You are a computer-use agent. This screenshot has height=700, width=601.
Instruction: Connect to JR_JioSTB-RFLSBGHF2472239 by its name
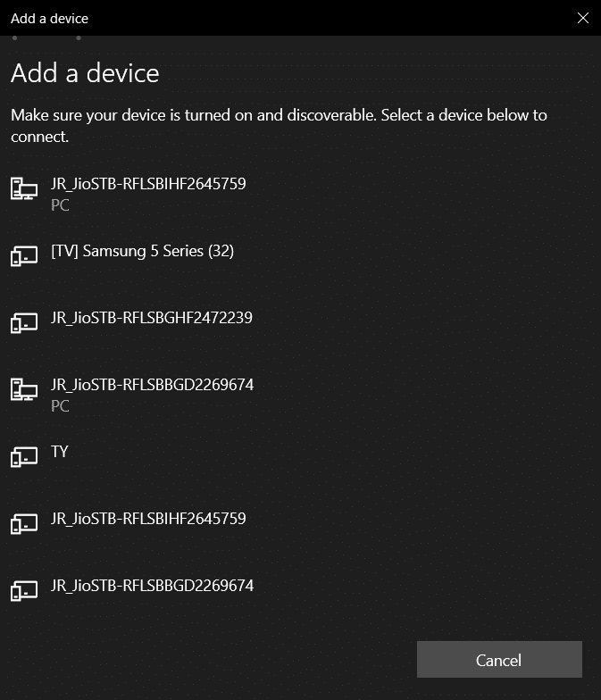(152, 318)
